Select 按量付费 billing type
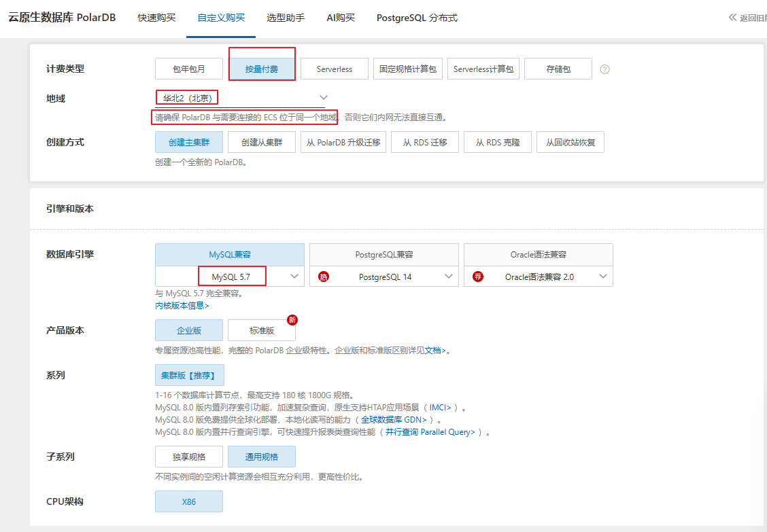The height and width of the screenshot is (532, 767). click(x=262, y=69)
